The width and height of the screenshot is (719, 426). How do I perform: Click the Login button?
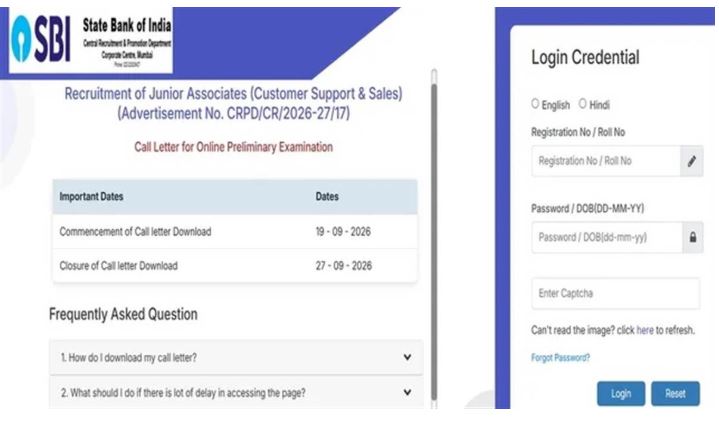[621, 393]
